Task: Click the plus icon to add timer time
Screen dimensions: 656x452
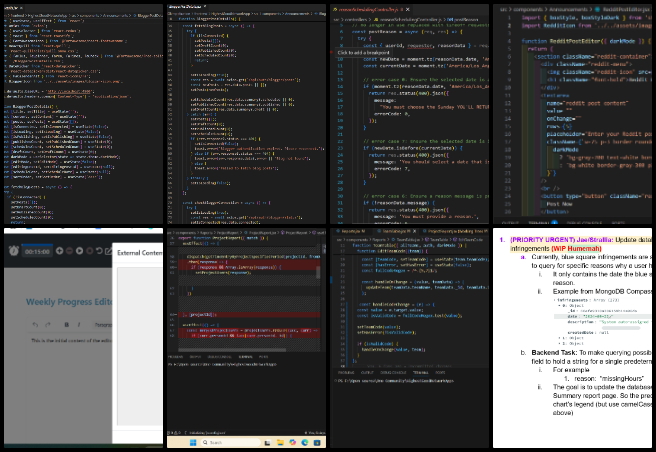Action: pyautogui.click(x=59, y=251)
